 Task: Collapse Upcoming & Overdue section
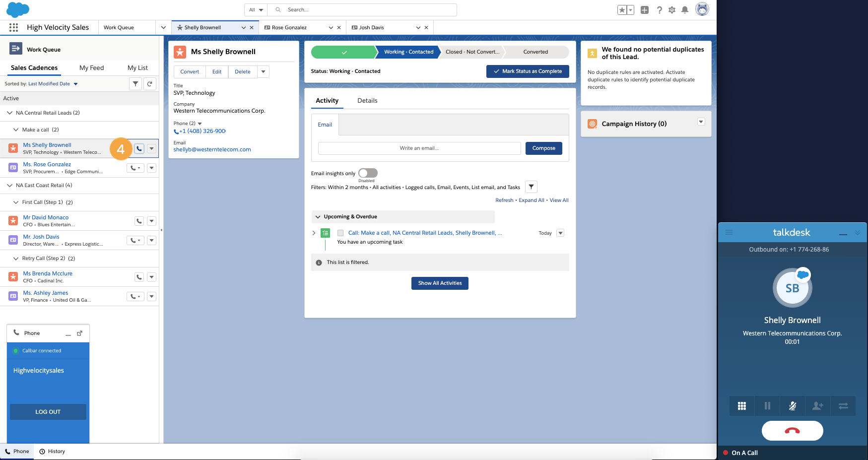tap(318, 217)
